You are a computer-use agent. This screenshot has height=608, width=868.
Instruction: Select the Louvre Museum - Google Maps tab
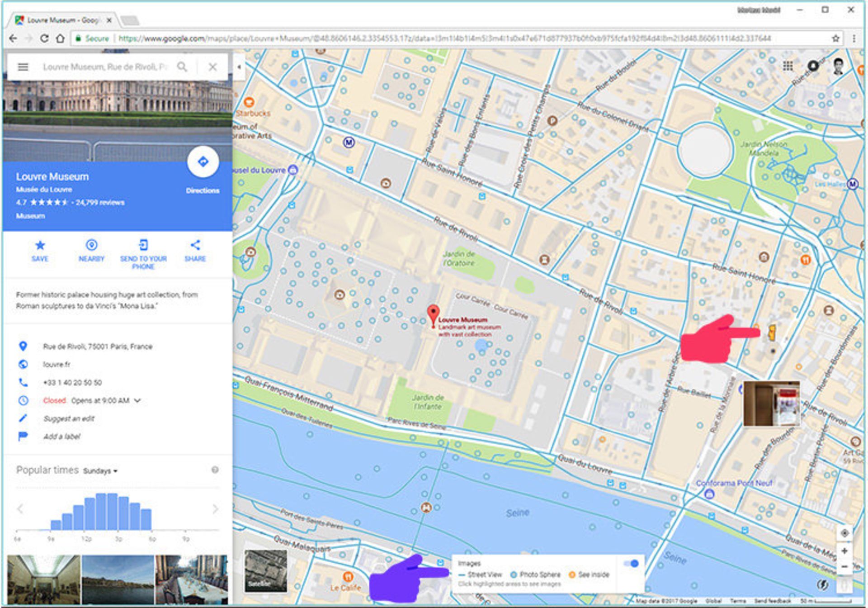coord(63,20)
